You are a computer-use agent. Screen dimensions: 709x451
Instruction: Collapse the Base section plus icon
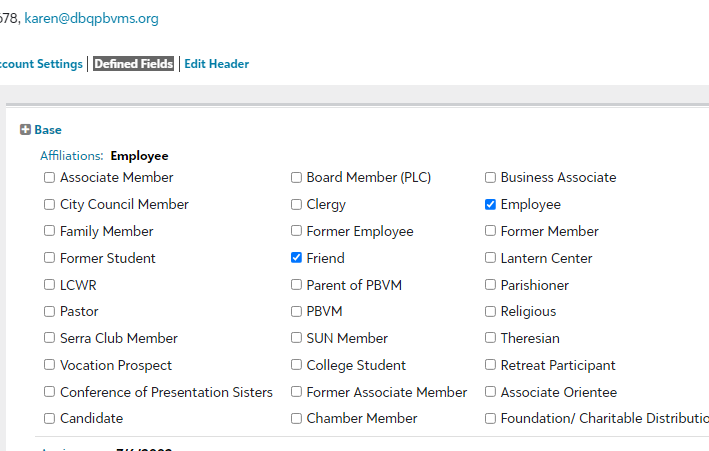25,130
